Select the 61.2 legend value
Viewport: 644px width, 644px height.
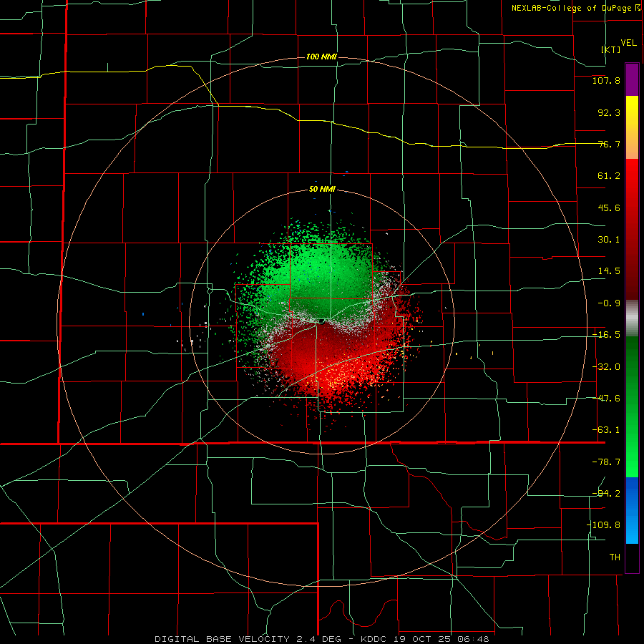click(x=609, y=176)
